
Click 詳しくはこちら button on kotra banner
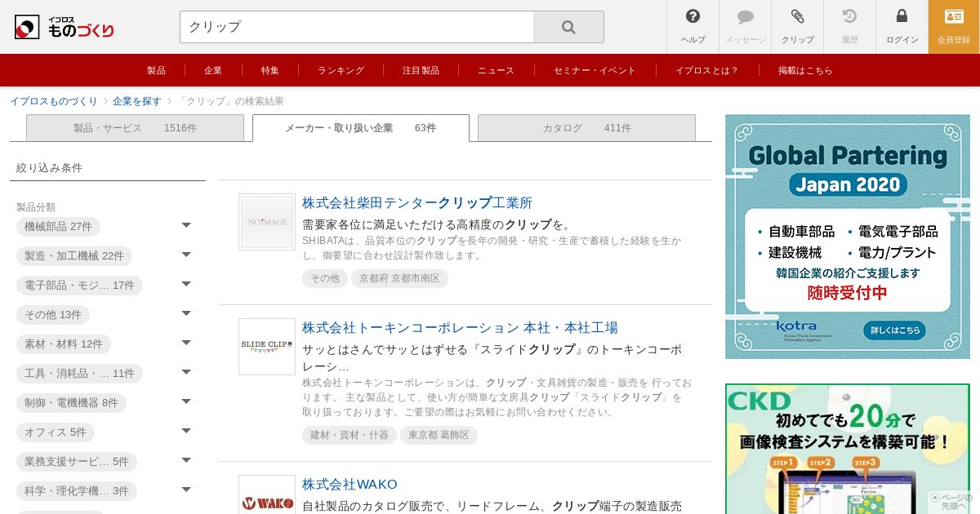pos(894,330)
